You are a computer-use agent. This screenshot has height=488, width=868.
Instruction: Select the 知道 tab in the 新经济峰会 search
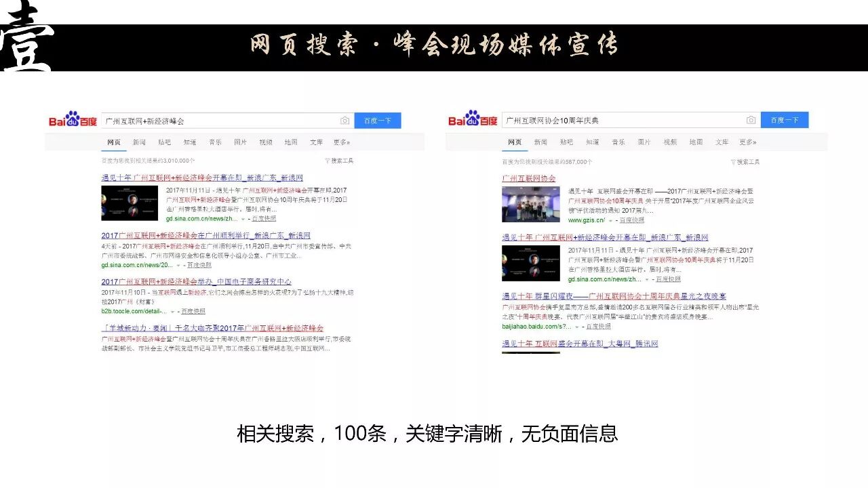point(190,142)
